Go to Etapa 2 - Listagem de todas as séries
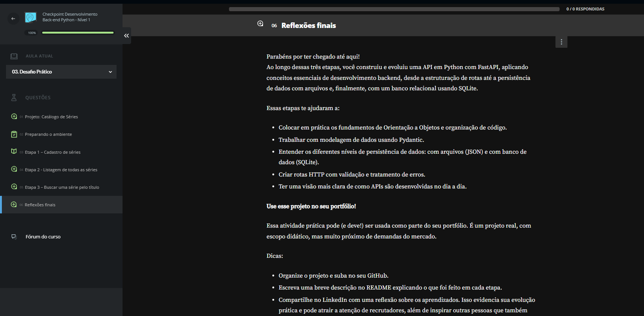 click(61, 170)
